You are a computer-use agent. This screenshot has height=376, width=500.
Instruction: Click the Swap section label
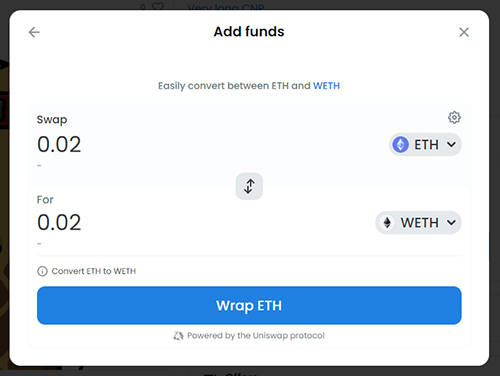(52, 120)
